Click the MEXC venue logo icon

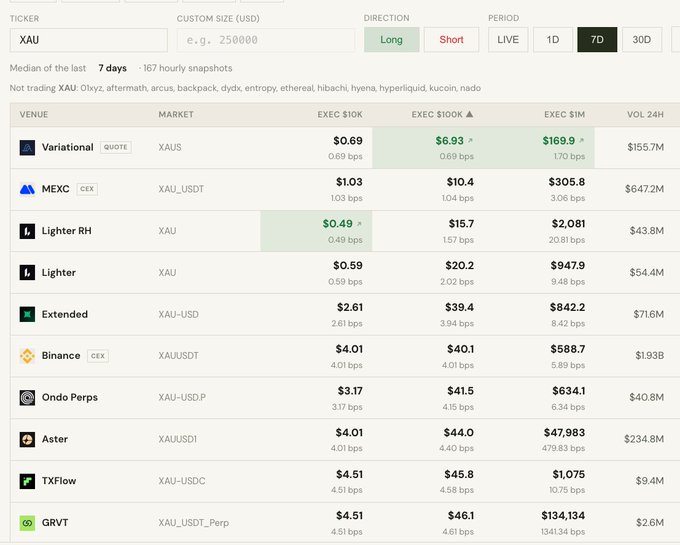(x=27, y=189)
